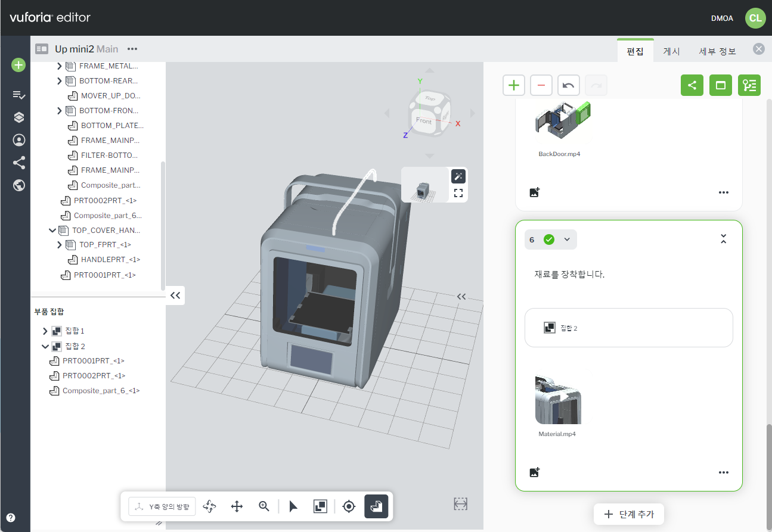Choose the arrow selection tool

coord(293,506)
